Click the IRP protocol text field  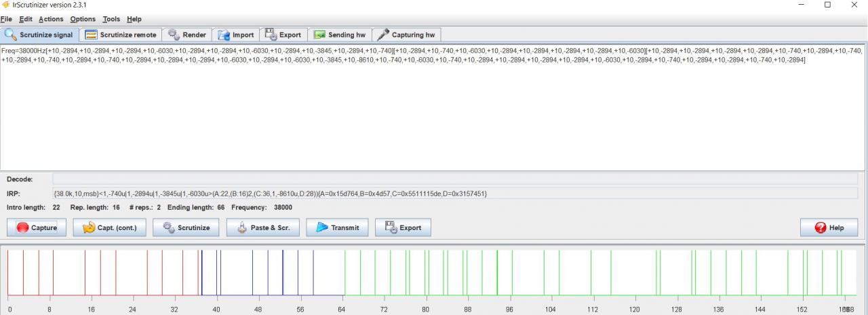[455, 193]
